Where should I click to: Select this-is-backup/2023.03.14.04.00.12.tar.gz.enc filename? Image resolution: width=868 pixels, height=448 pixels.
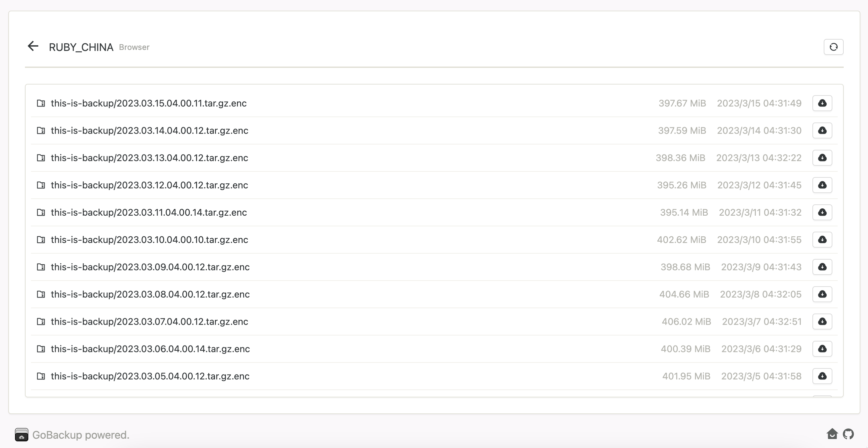(150, 130)
